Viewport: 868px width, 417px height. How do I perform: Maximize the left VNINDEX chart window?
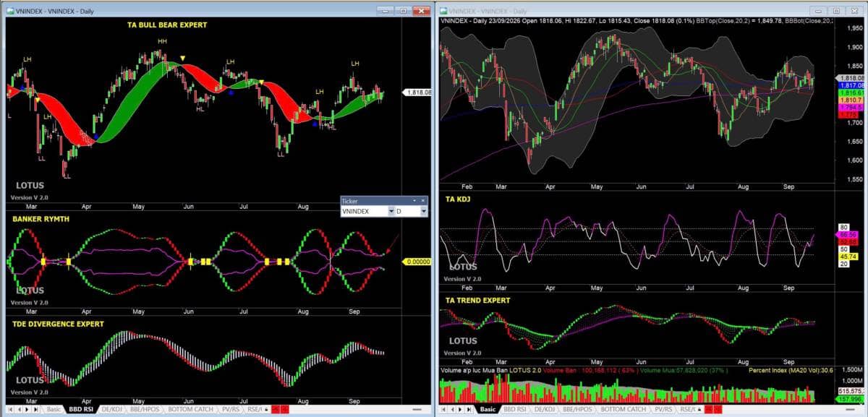403,11
